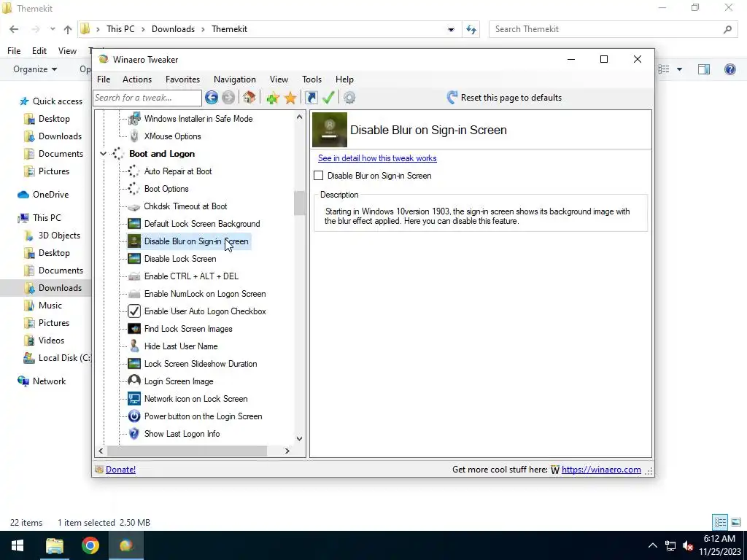Image resolution: width=747 pixels, height=560 pixels.
Task: Click the Power button on Login Screen icon
Action: click(x=134, y=416)
